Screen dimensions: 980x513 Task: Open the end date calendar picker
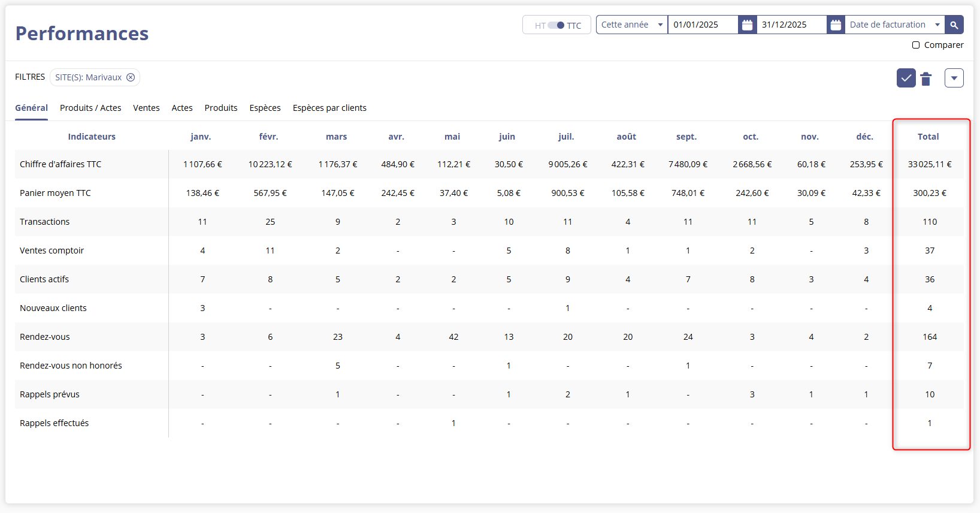point(836,25)
